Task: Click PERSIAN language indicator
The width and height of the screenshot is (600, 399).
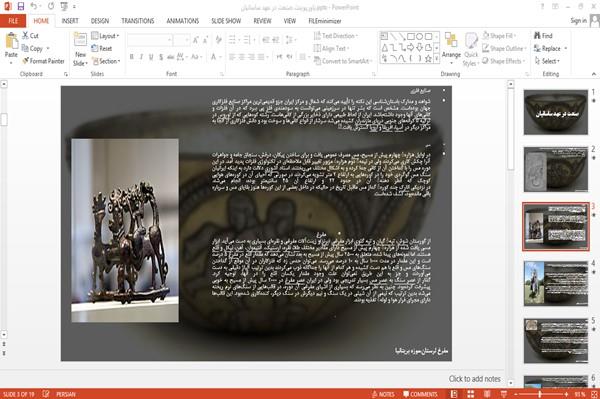Action: [65, 394]
